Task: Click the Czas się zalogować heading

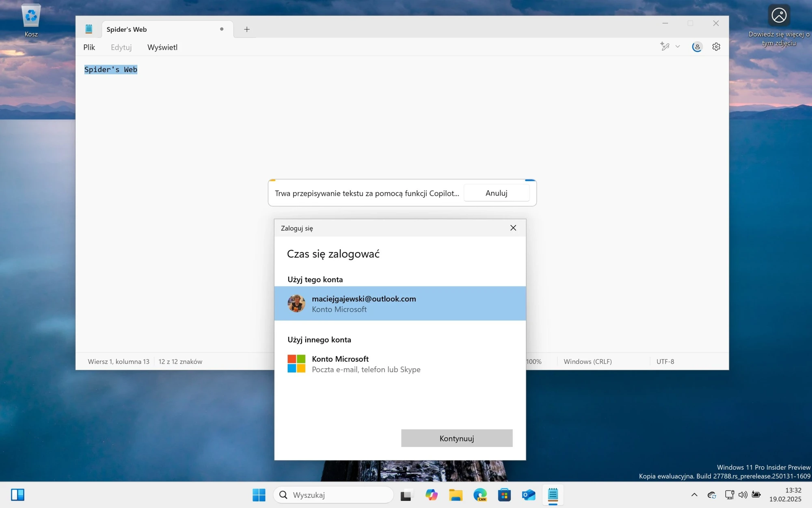Action: pyautogui.click(x=333, y=254)
